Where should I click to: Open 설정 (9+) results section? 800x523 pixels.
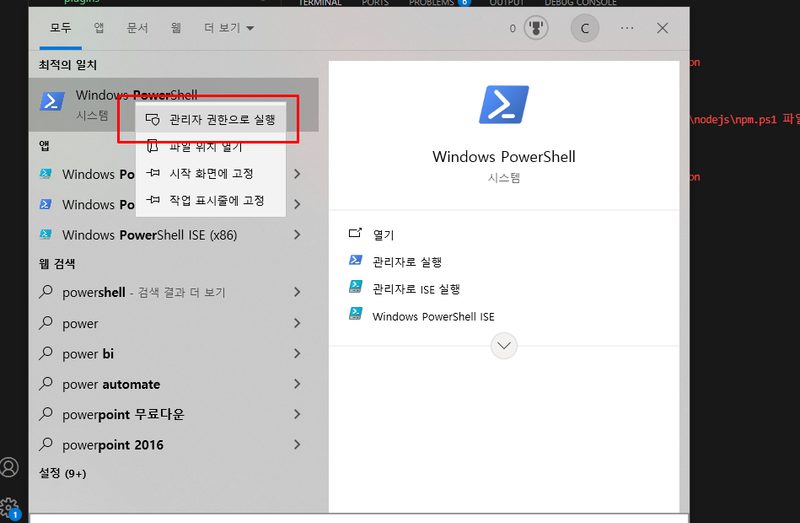(63, 474)
